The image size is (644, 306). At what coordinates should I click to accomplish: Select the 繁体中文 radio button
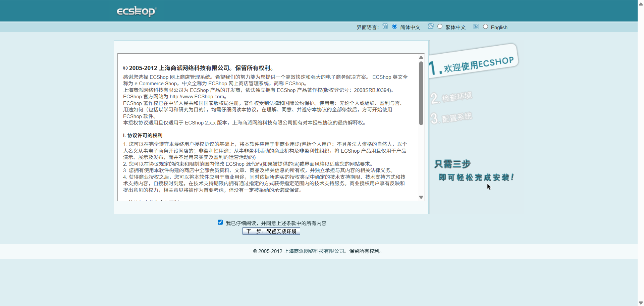[x=440, y=27]
